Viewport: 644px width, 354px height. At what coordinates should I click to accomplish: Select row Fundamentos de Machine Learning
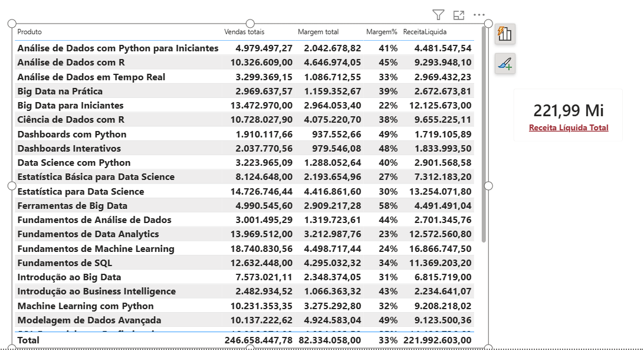pos(244,248)
